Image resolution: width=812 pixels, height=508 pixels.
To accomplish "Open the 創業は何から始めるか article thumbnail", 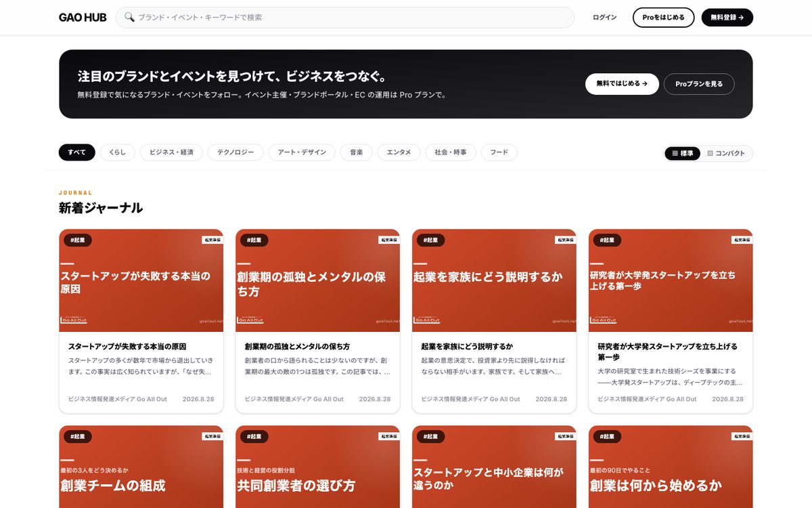I will (x=671, y=467).
